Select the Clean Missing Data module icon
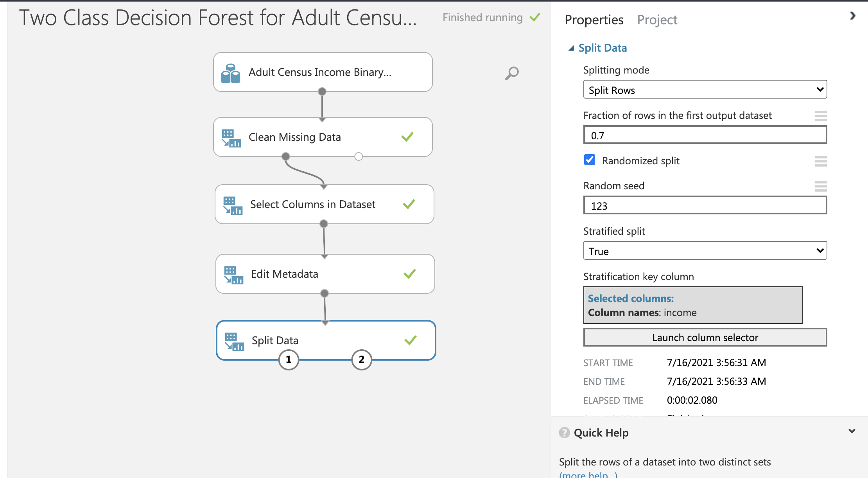Viewport: 868px width, 478px height. [x=232, y=137]
